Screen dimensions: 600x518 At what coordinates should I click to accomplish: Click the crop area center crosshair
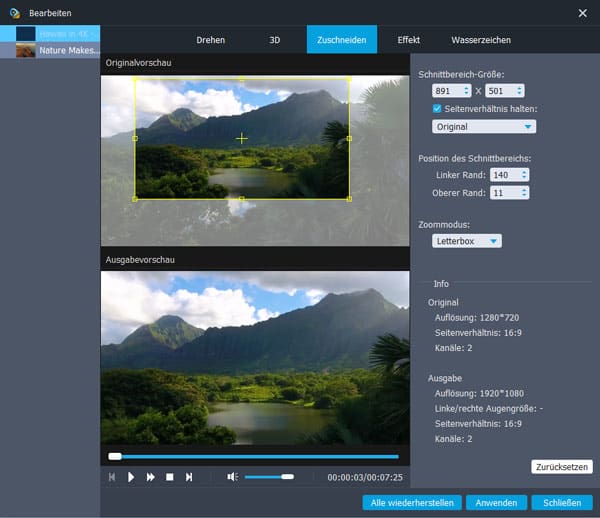click(x=241, y=138)
